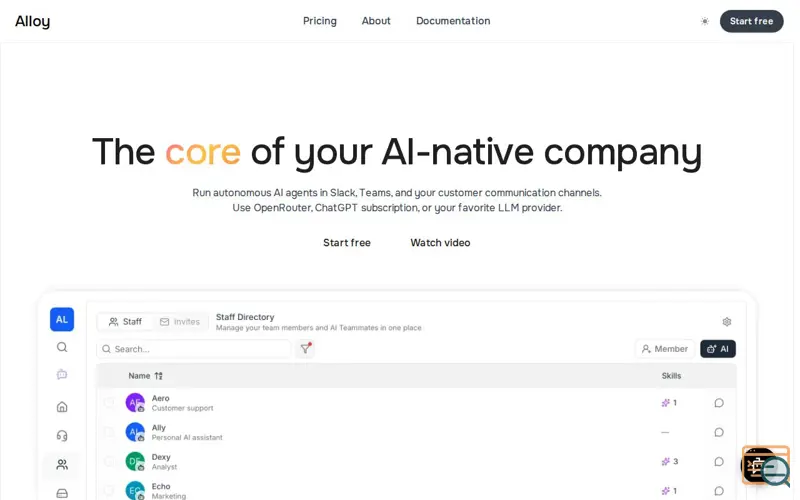The image size is (800, 500).
Task: Toggle the light/dark theme sun icon
Action: point(705,21)
